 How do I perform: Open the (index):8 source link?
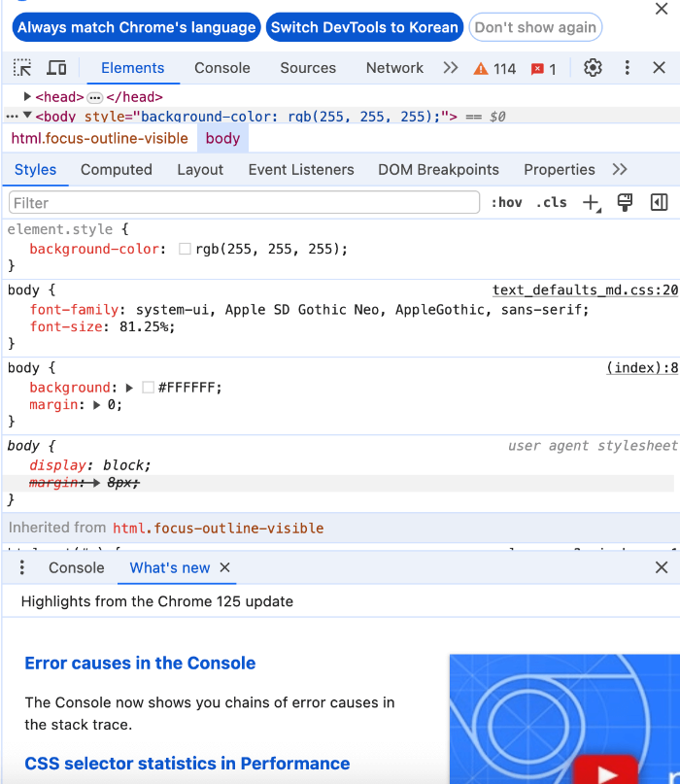click(x=642, y=368)
